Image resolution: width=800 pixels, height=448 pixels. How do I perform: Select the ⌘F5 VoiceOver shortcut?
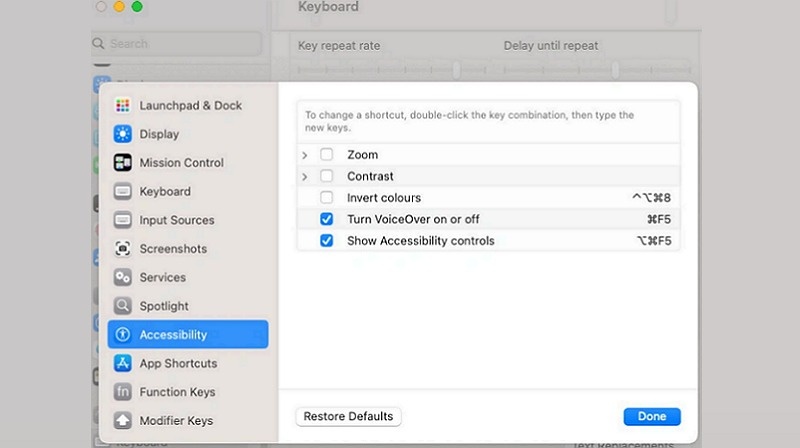tap(659, 219)
